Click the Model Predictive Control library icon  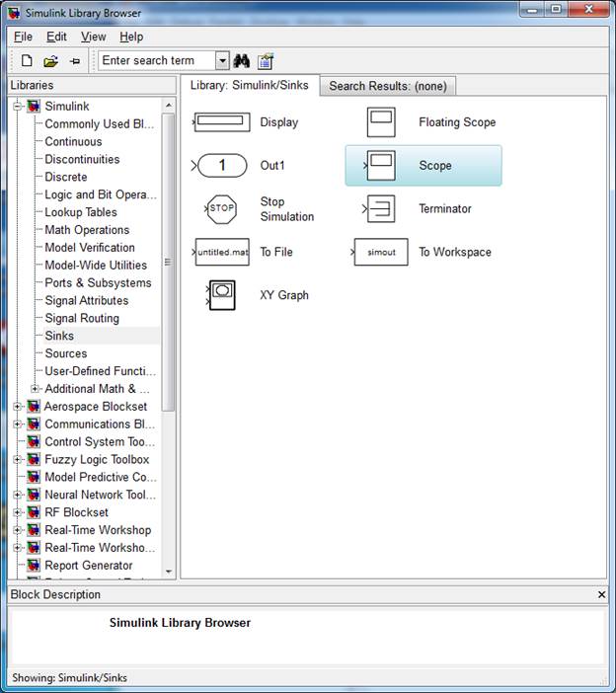pyautogui.click(x=34, y=477)
